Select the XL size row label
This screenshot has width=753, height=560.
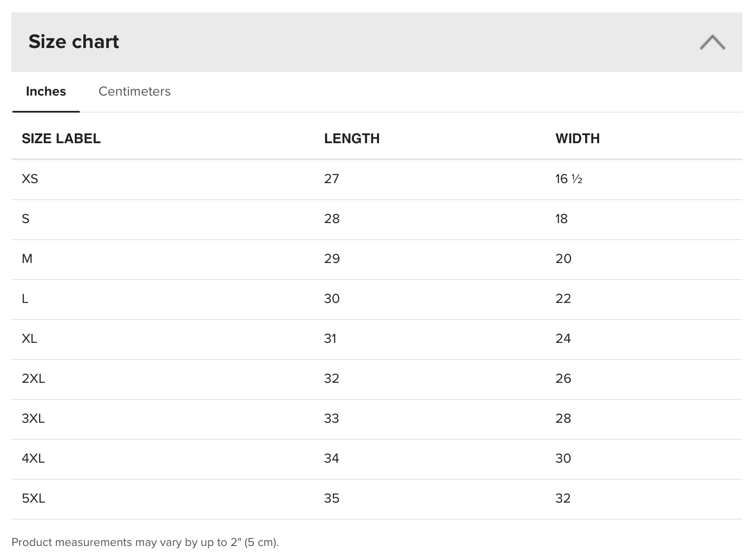(29, 339)
